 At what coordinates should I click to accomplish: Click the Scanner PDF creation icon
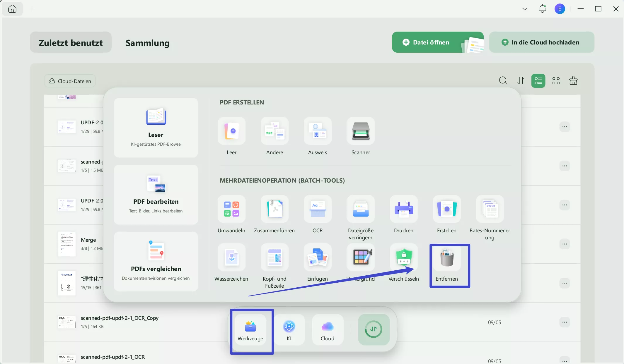(361, 131)
